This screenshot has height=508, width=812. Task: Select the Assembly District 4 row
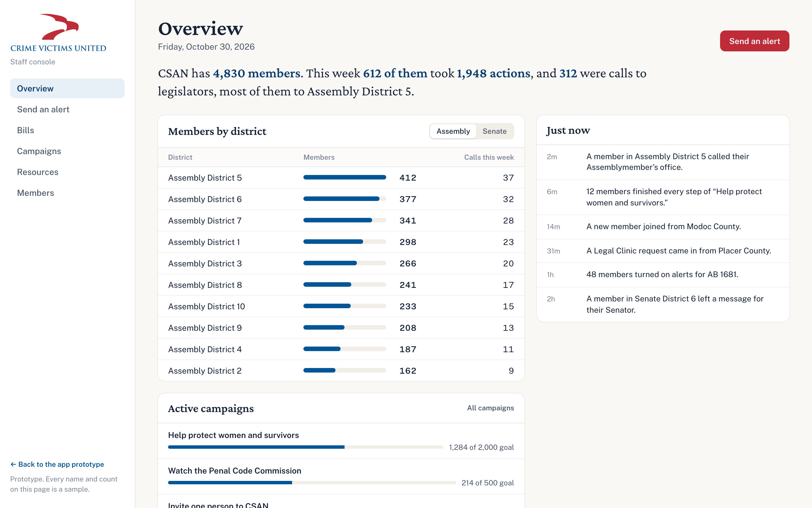(x=341, y=349)
